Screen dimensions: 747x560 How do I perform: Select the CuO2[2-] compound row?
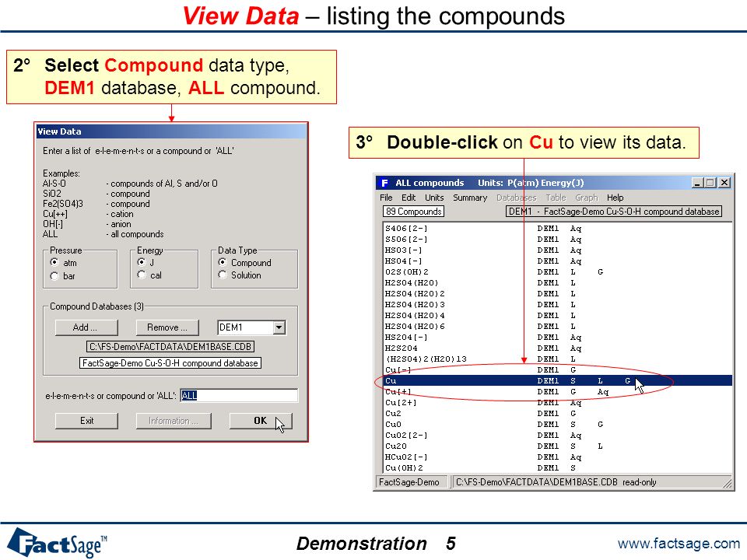(x=557, y=436)
